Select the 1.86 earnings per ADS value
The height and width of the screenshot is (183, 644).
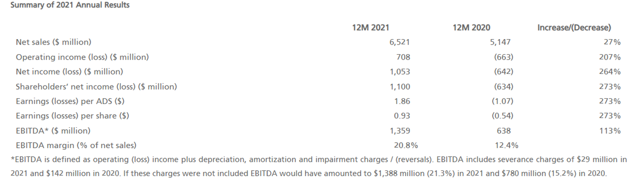pyautogui.click(x=402, y=101)
